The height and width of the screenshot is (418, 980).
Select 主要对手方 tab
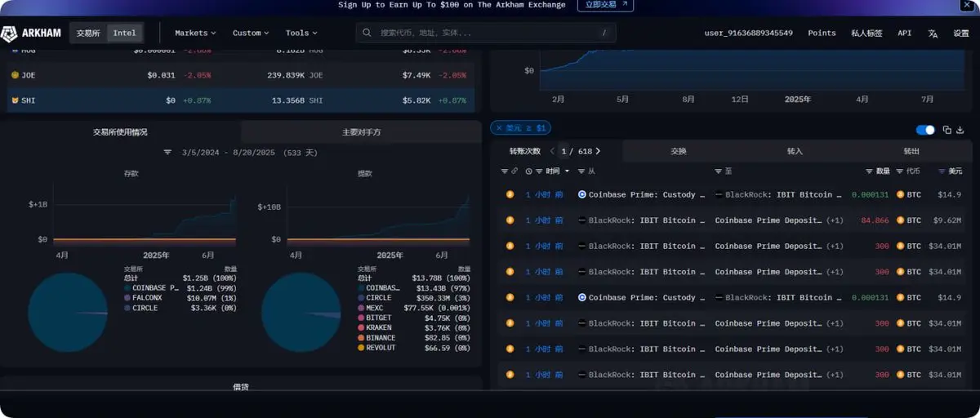pos(361,131)
